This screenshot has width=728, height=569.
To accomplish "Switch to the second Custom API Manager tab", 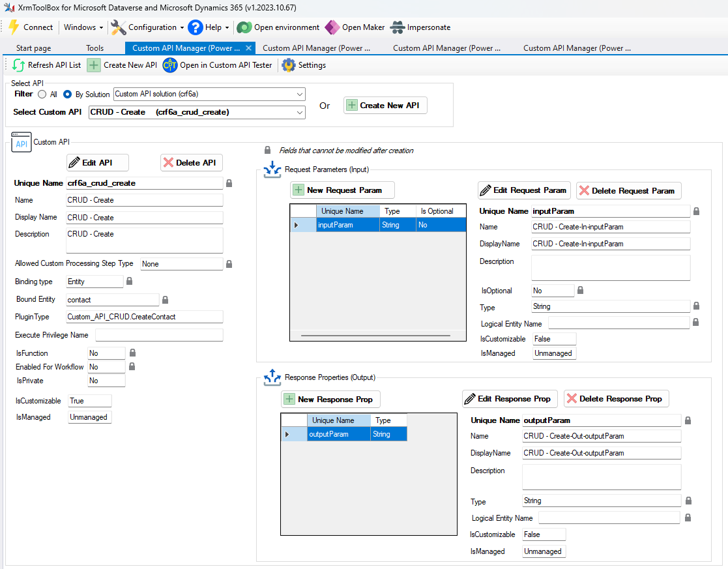I will pos(316,48).
